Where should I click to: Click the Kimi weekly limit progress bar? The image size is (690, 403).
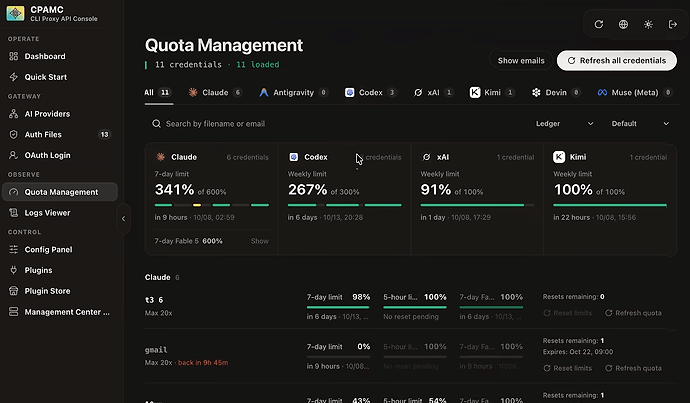[610, 205]
